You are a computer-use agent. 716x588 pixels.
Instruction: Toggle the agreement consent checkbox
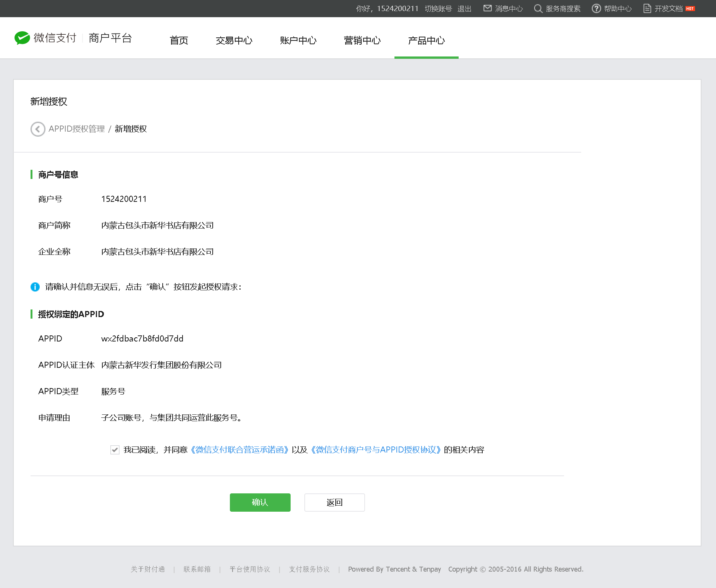(115, 450)
